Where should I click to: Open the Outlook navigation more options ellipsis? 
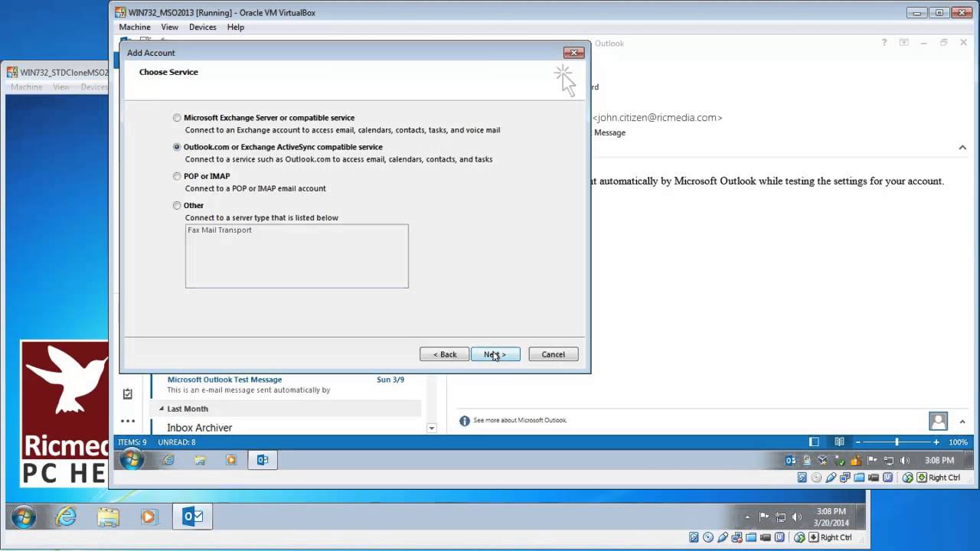(x=128, y=421)
